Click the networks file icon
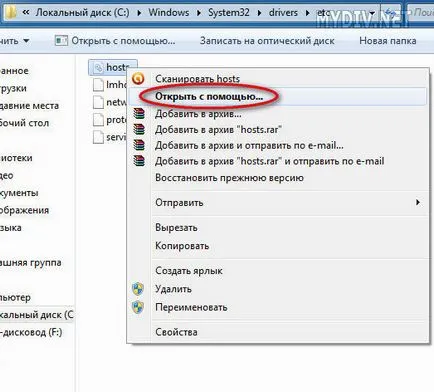This screenshot has height=392, width=434. click(x=98, y=102)
